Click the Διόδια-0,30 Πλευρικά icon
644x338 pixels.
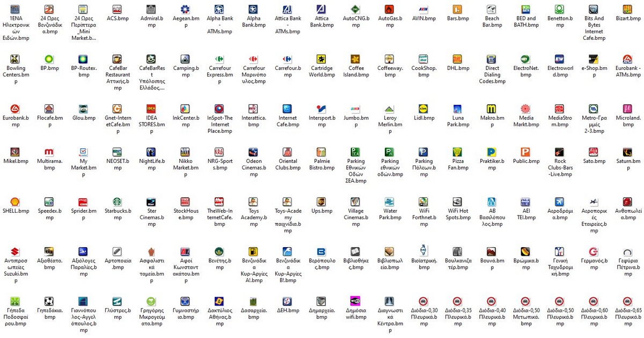pyautogui.click(x=423, y=301)
